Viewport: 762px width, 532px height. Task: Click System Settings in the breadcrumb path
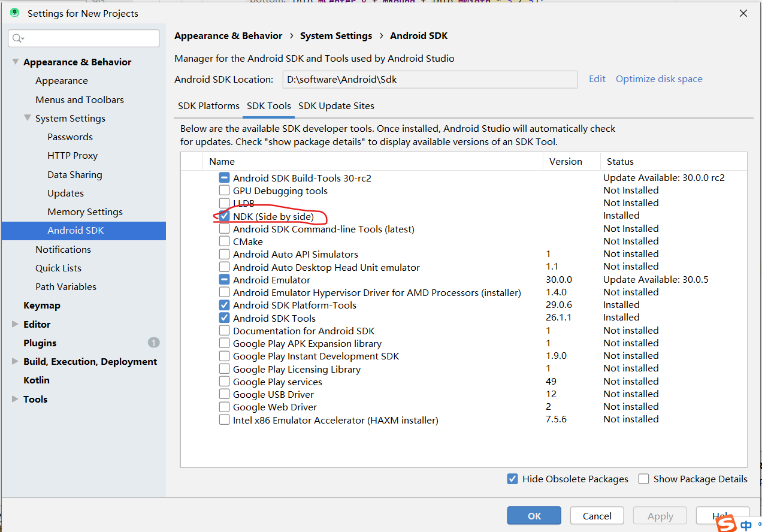336,36
